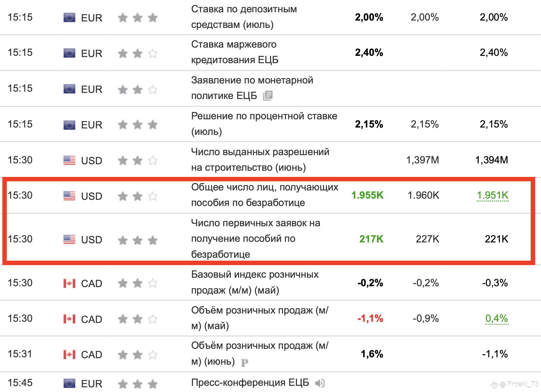Open the revised previous value 1.951K
The height and width of the screenshot is (392, 541).
click(493, 195)
